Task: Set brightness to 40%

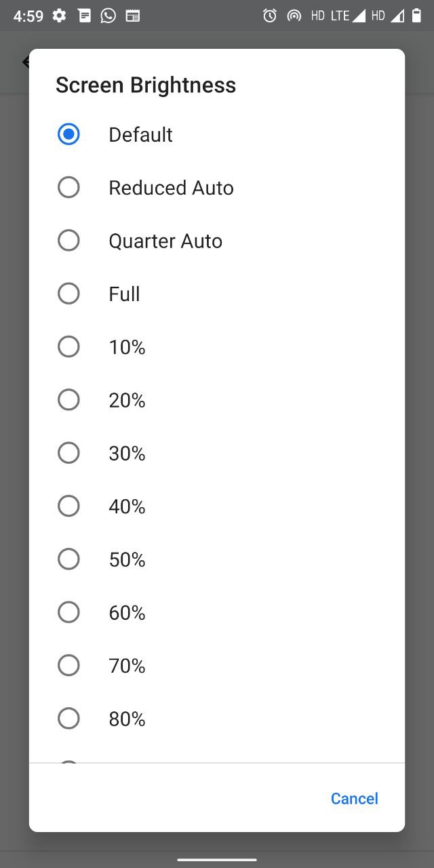Action: tap(68, 506)
